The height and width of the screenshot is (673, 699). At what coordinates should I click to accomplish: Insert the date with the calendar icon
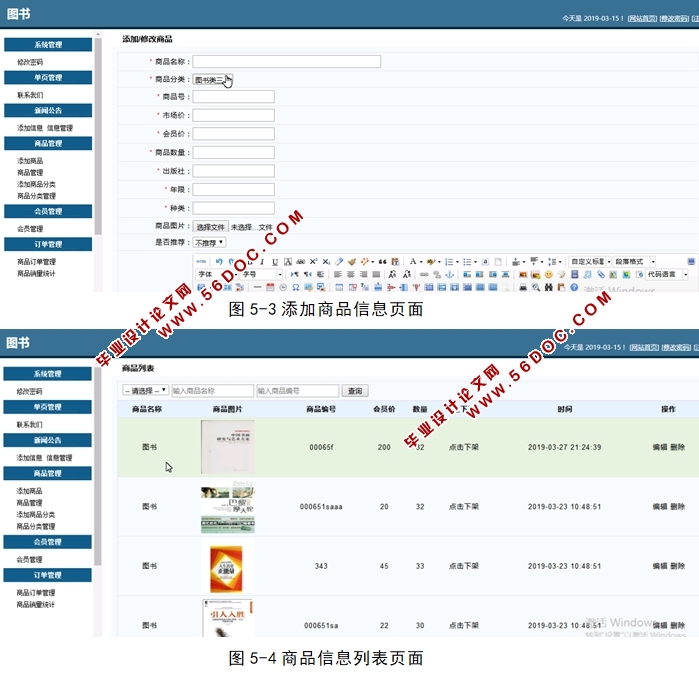coord(270,287)
